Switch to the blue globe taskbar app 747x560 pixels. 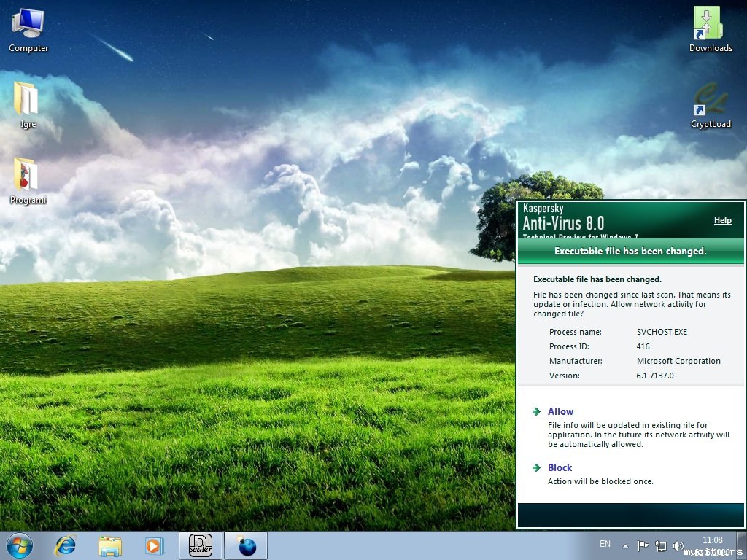[x=247, y=545]
